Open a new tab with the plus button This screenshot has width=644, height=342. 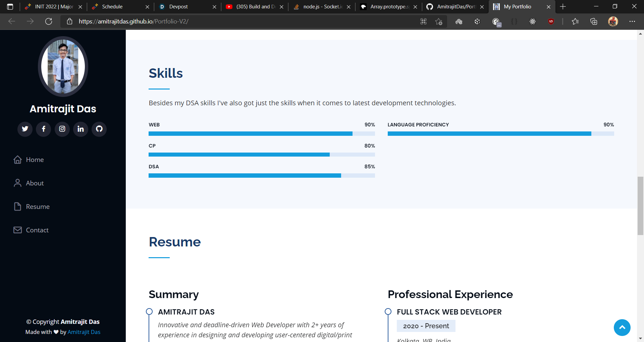tap(563, 7)
